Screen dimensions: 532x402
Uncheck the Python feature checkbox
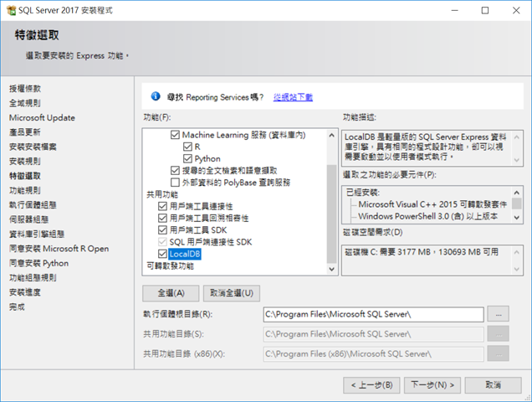[x=187, y=158]
